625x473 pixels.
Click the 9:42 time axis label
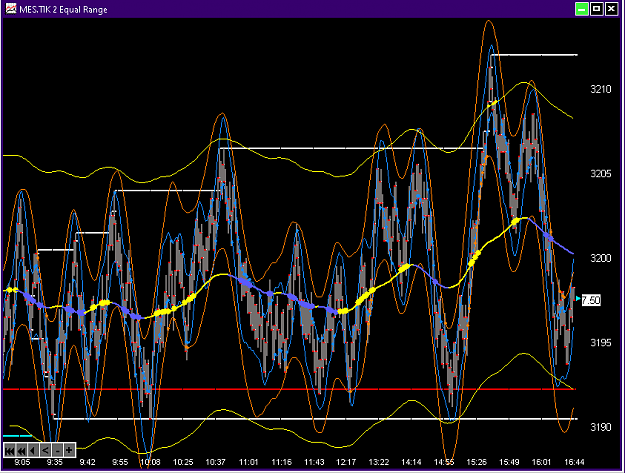[x=87, y=462]
